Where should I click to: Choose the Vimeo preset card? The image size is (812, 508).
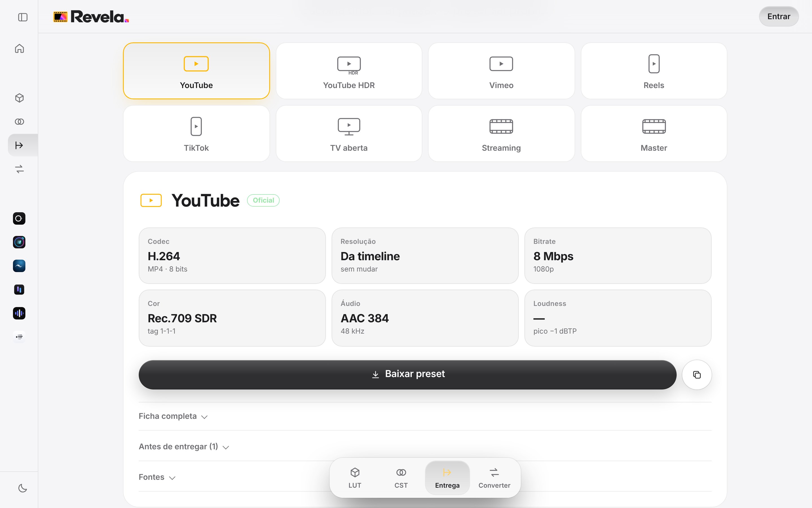point(501,71)
